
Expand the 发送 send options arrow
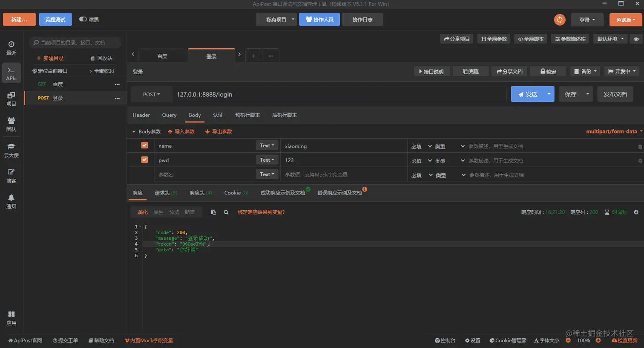coord(549,94)
